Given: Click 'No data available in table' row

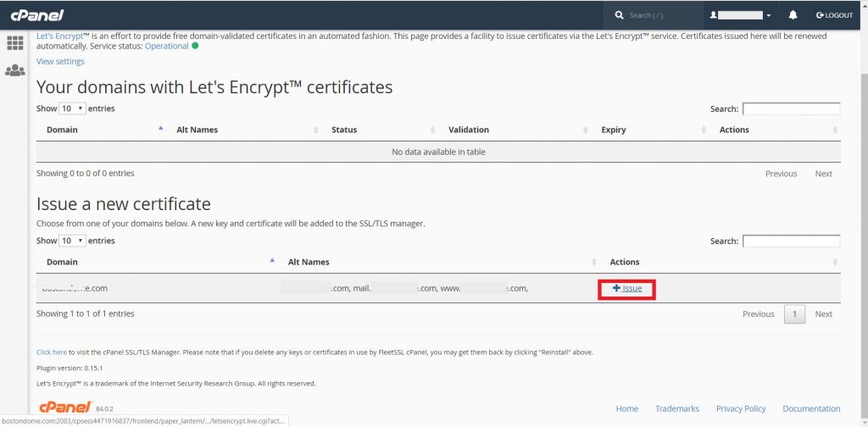Looking at the screenshot, I should coord(438,152).
